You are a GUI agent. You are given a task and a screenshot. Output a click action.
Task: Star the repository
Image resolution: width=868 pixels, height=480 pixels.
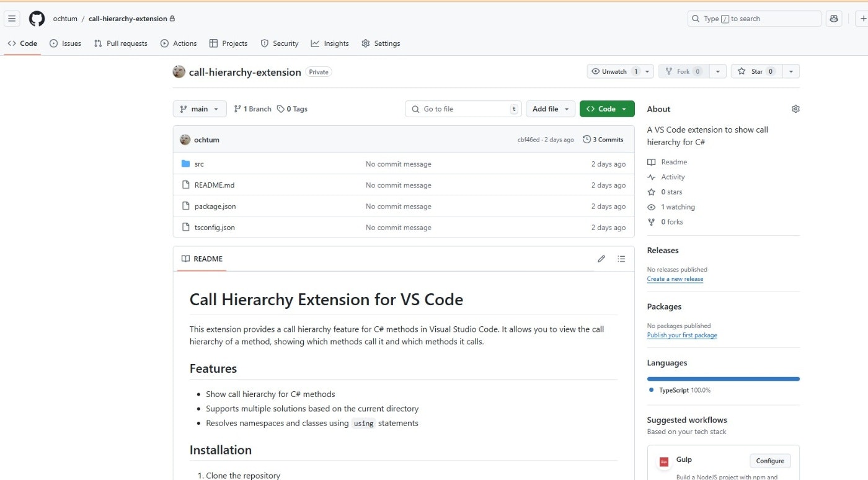click(x=756, y=71)
